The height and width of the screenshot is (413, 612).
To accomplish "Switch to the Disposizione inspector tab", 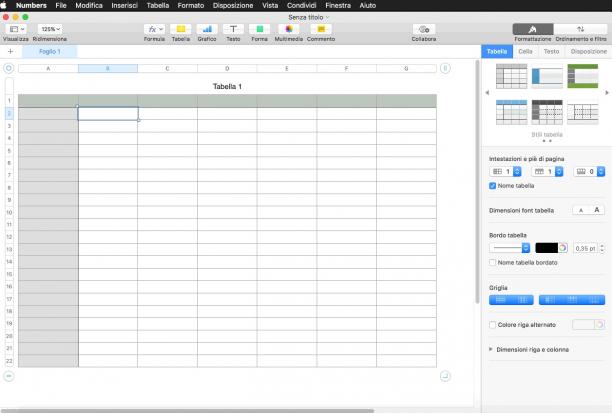I will point(589,52).
